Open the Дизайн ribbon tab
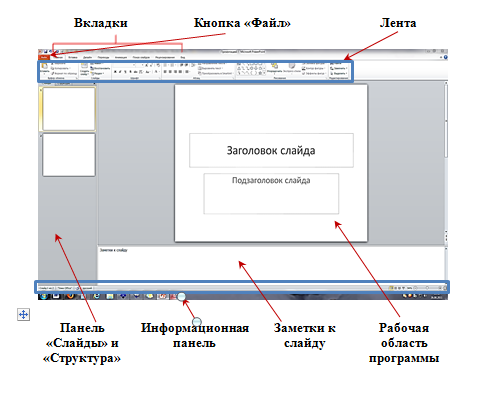The height and width of the screenshot is (394, 482). point(88,57)
